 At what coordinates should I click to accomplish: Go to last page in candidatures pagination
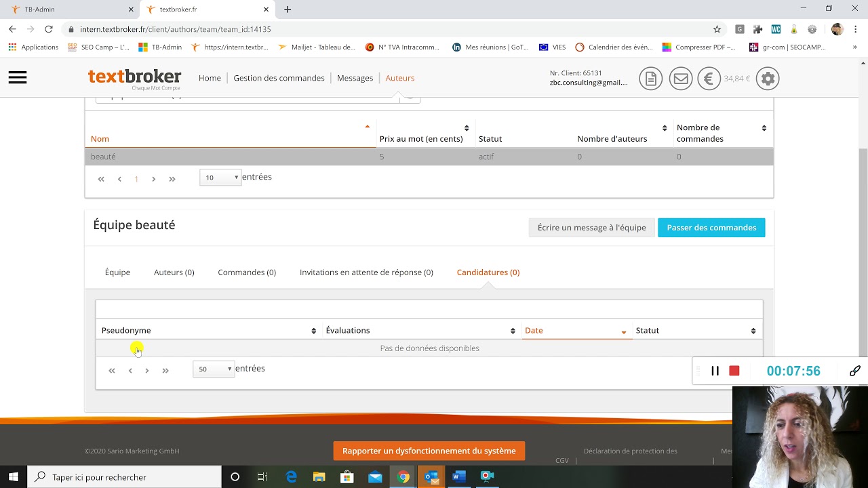pyautogui.click(x=165, y=371)
